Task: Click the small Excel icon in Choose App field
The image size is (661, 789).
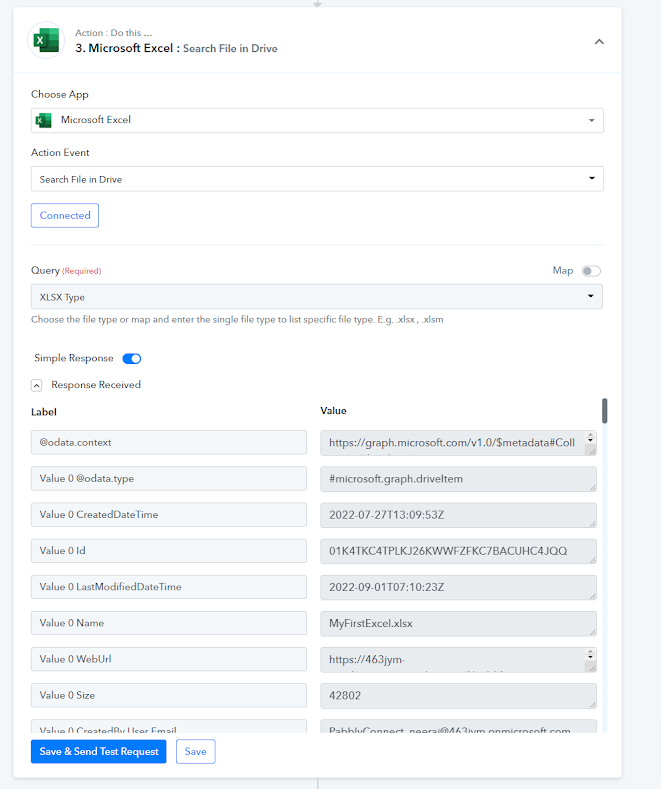Action: click(44, 120)
